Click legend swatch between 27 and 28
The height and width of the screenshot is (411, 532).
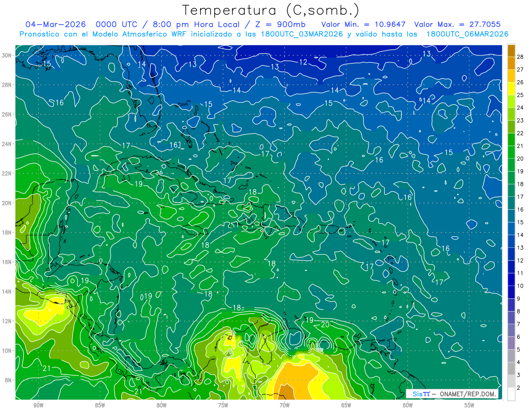pyautogui.click(x=511, y=63)
